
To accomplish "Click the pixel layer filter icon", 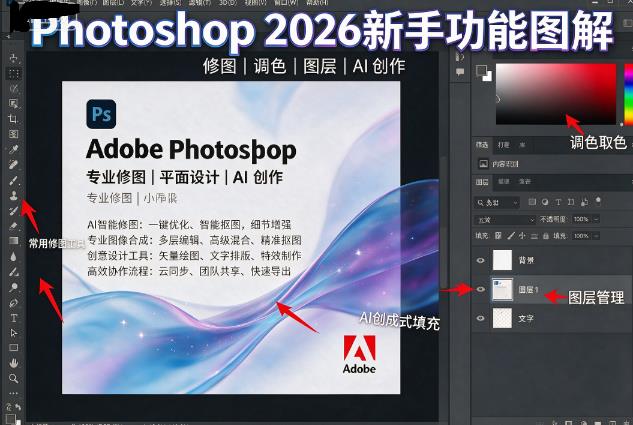I will coord(532,202).
